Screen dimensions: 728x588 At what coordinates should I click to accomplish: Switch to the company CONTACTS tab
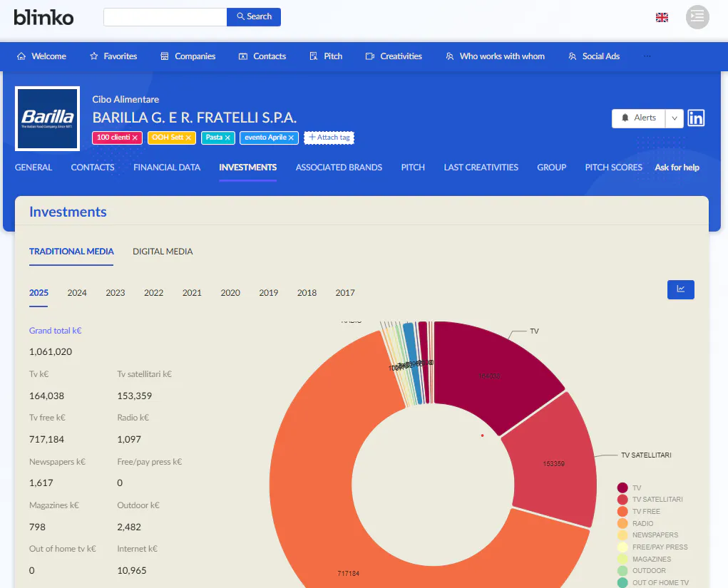pyautogui.click(x=93, y=167)
